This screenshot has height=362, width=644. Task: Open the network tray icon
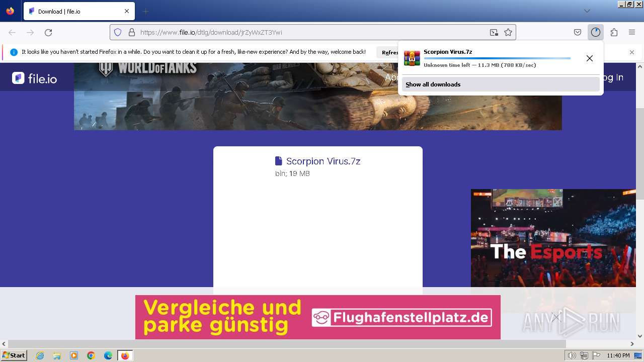click(584, 355)
